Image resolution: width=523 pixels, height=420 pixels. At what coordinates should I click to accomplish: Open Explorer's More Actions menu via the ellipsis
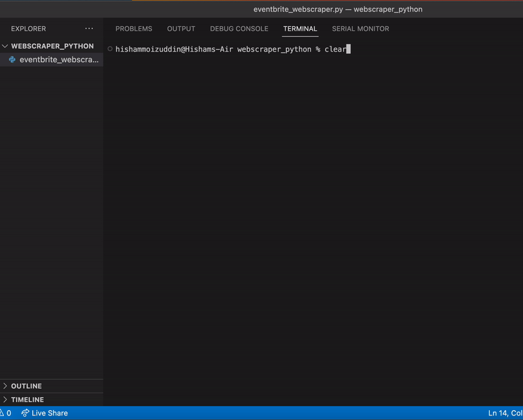tap(89, 29)
